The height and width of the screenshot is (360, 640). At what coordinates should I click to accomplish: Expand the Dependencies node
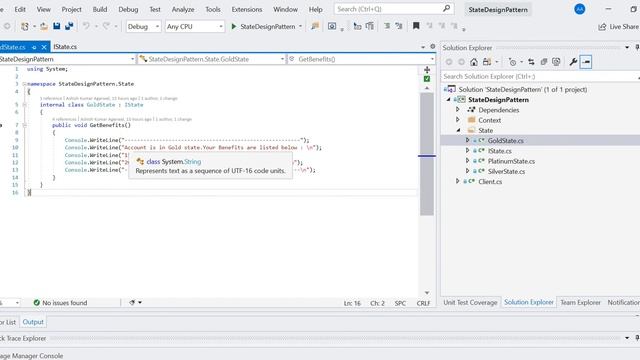[x=458, y=109]
